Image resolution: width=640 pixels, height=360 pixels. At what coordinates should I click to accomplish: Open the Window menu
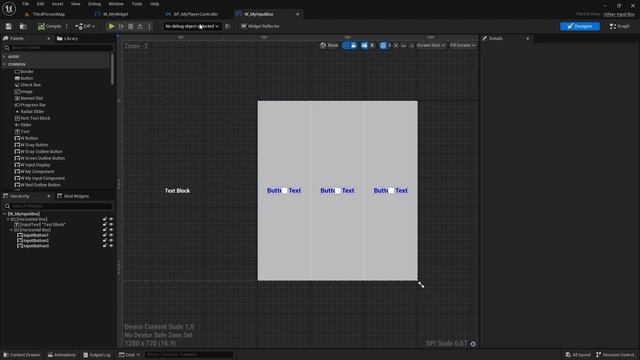(x=116, y=4)
